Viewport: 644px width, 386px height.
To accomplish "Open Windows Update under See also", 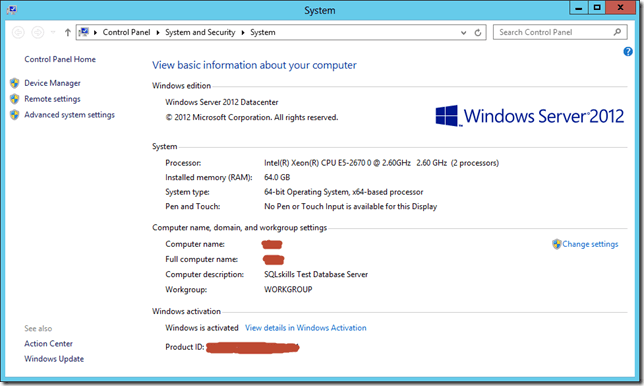I will click(54, 359).
